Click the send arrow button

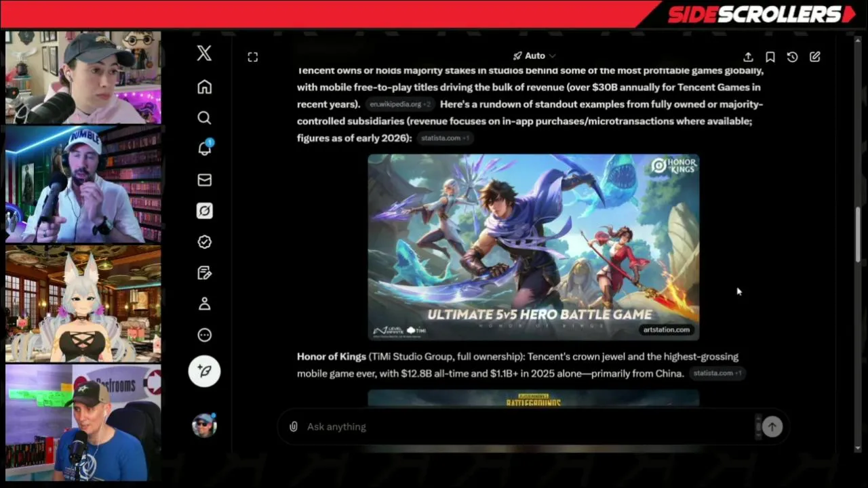[772, 426]
